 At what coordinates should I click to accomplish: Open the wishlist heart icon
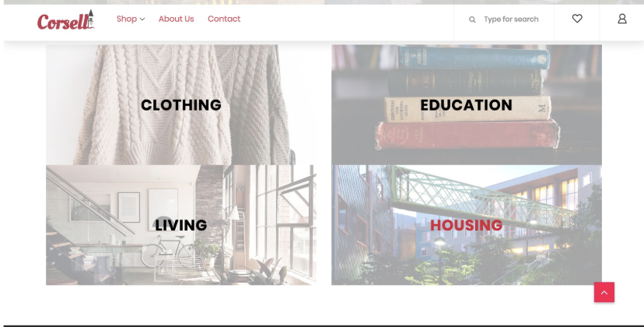pos(577,19)
